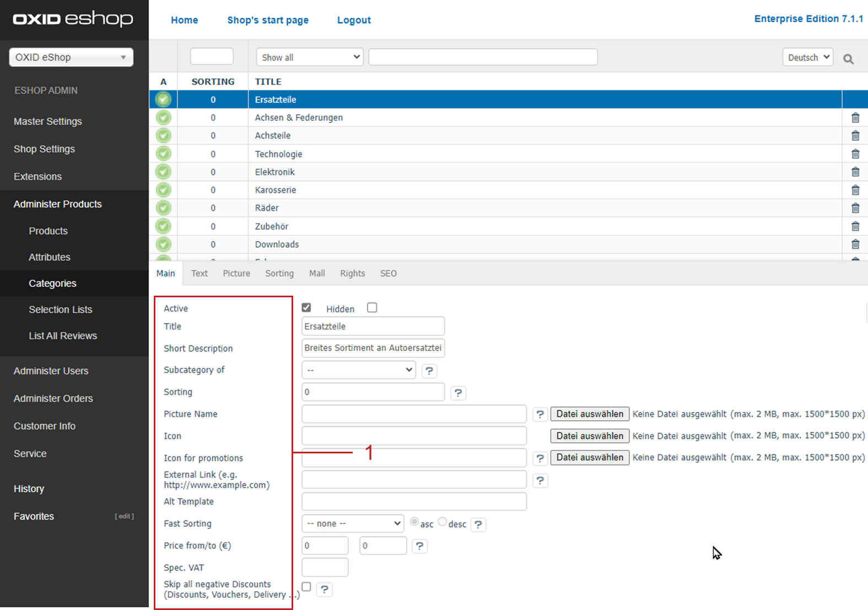The height and width of the screenshot is (610, 868).
Task: Click the Short Description input field
Action: coord(373,348)
